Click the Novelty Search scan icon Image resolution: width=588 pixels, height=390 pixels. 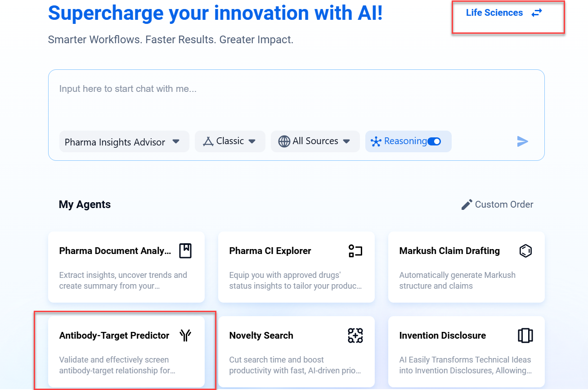tap(355, 336)
